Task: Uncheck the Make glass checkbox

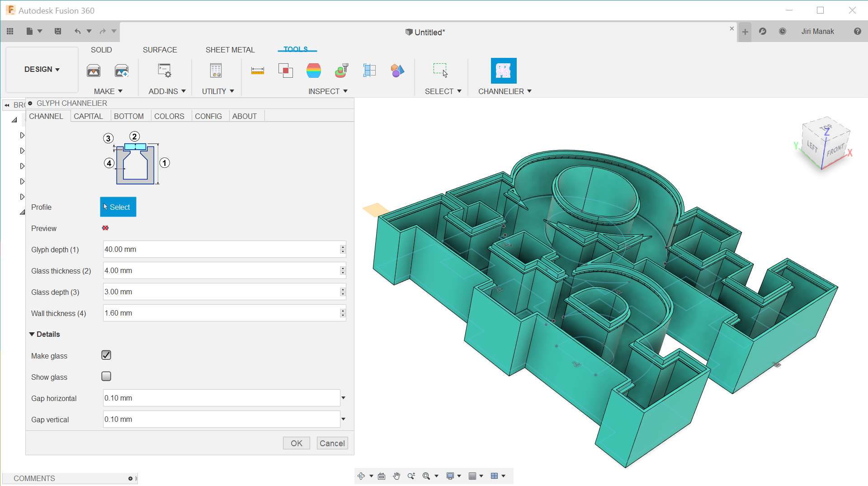Action: tap(106, 355)
